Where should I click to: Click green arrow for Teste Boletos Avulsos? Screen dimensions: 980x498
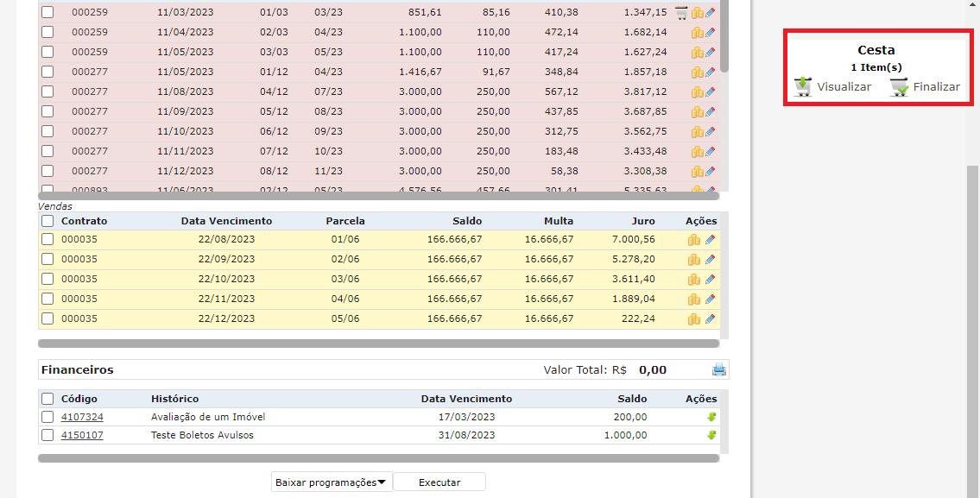click(711, 436)
